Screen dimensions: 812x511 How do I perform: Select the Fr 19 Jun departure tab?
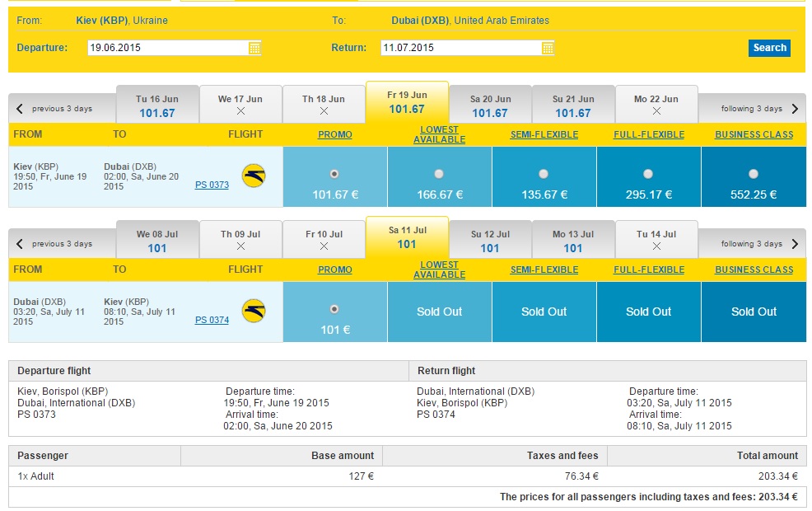tap(407, 102)
